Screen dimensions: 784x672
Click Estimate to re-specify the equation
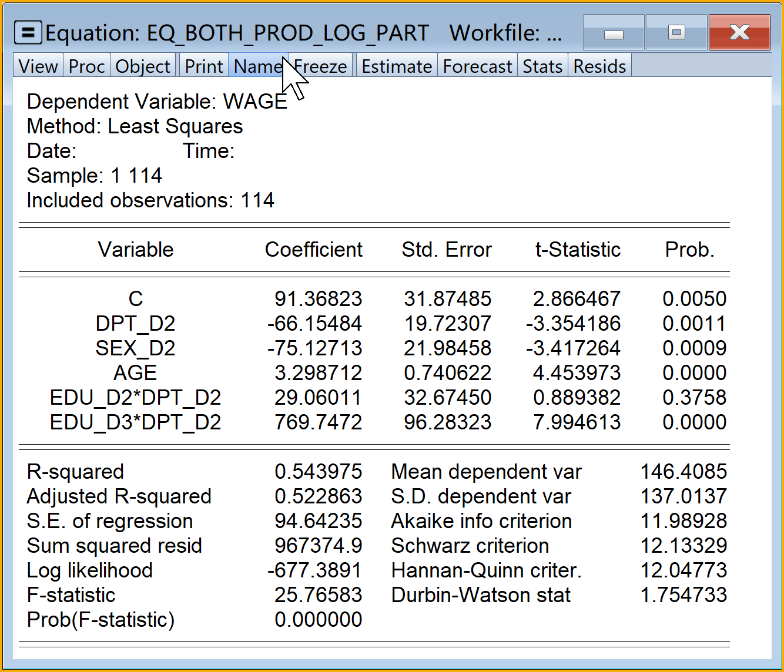[x=397, y=66]
